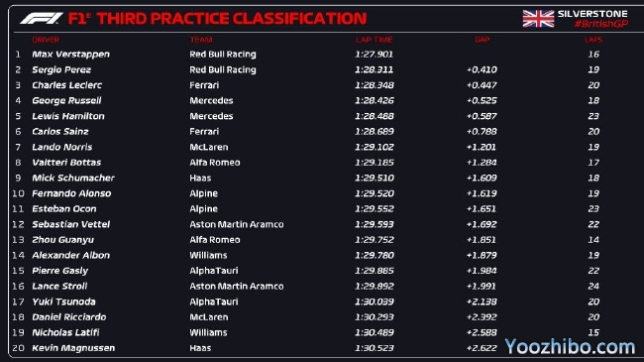Click Sergio Perez's +0.410 gap value
The image size is (644, 362).
click(x=482, y=70)
